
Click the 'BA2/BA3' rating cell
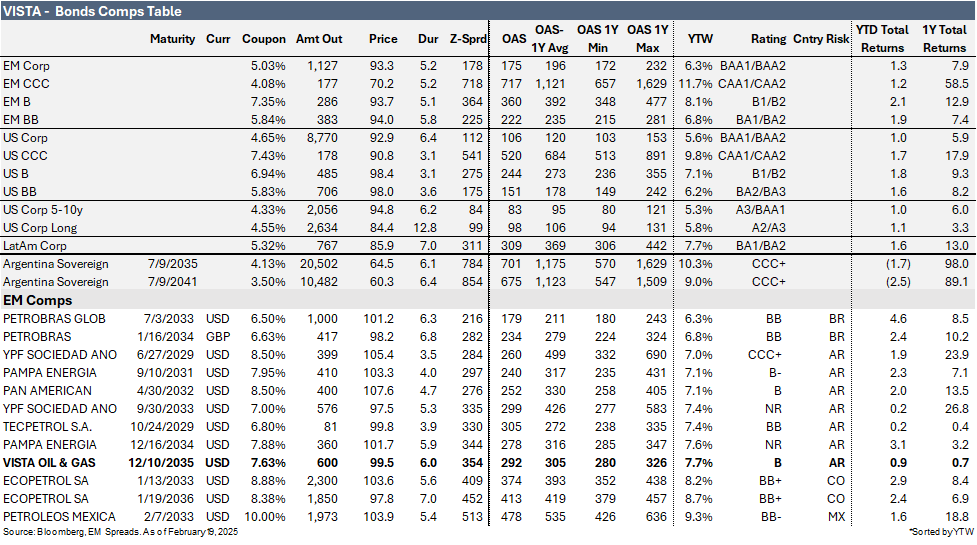[761, 192]
